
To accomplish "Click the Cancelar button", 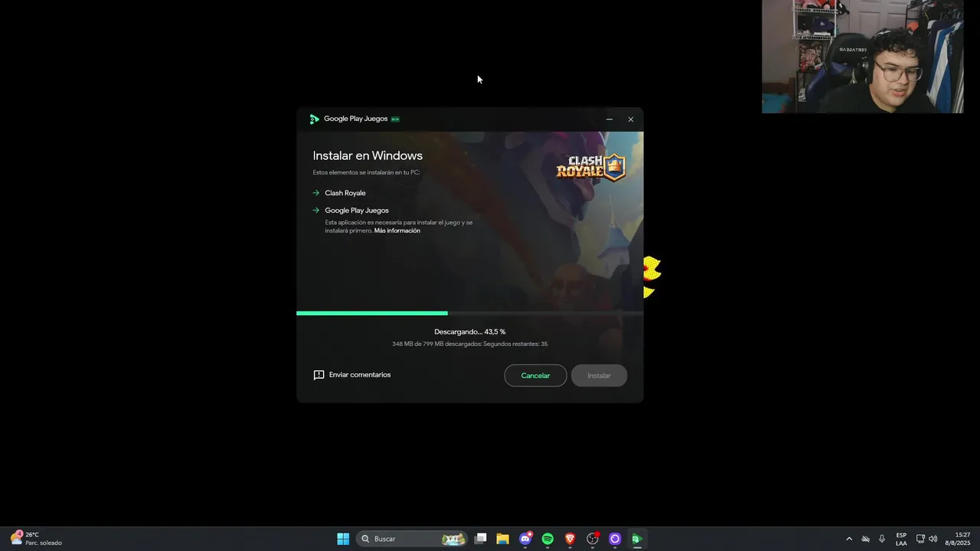I will (535, 376).
